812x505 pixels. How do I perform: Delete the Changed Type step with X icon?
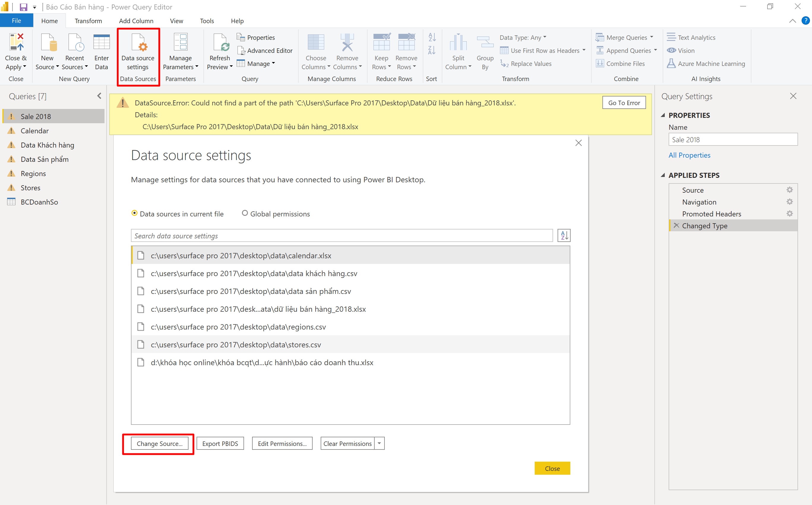(676, 225)
